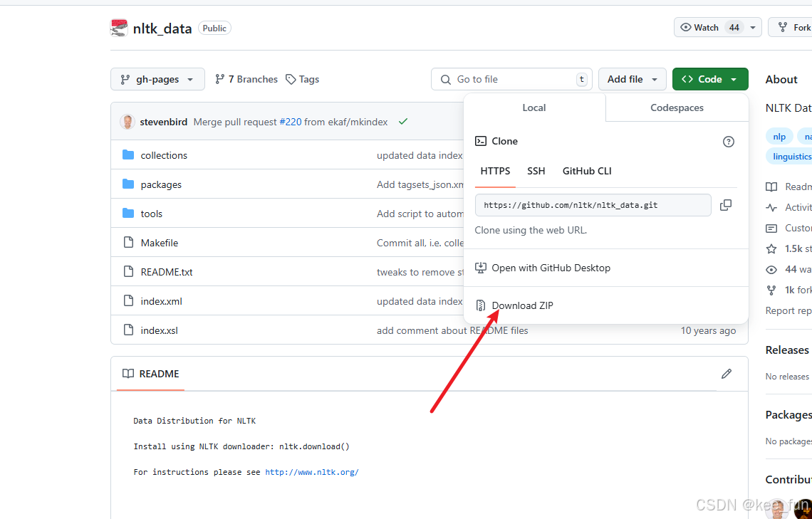Click stevenbird's avatar in commit row
812x519 pixels.
coord(127,122)
